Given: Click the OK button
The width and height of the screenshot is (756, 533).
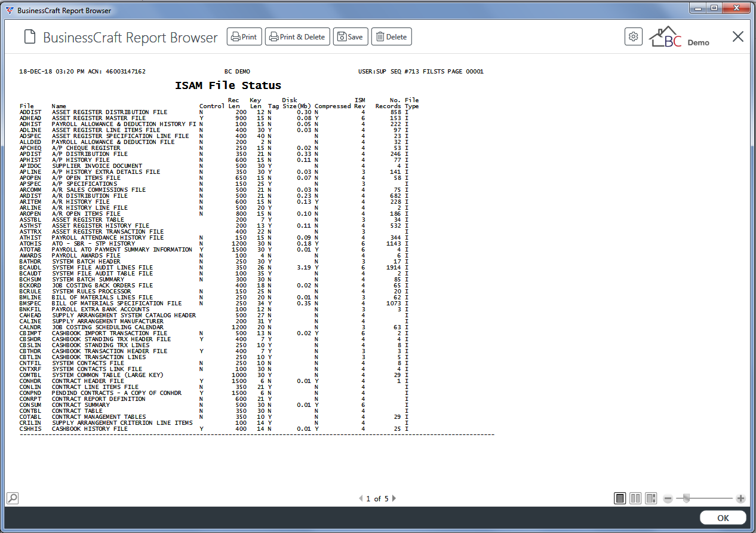Looking at the screenshot, I should (723, 518).
